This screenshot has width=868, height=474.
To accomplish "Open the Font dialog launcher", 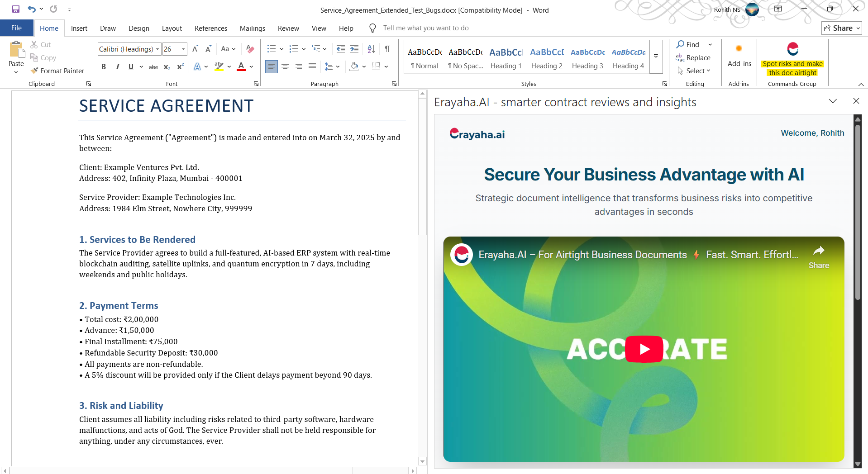I will coord(256,84).
